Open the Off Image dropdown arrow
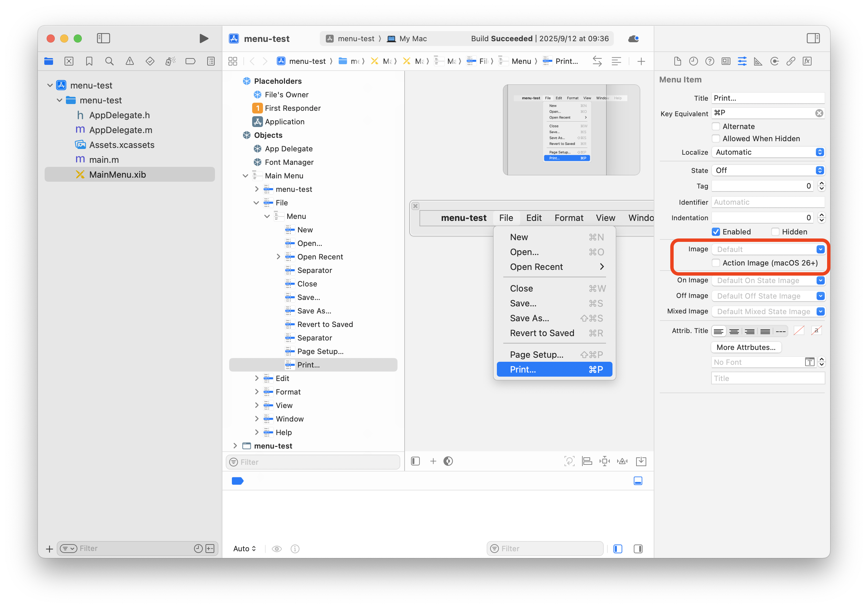 (x=820, y=296)
